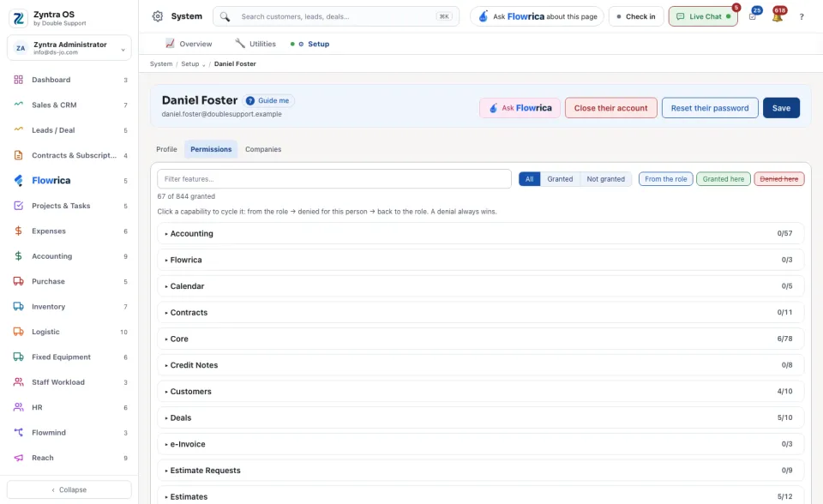This screenshot has width=823, height=504.
Task: Click Ask Flowrica about this page
Action: pyautogui.click(x=537, y=16)
